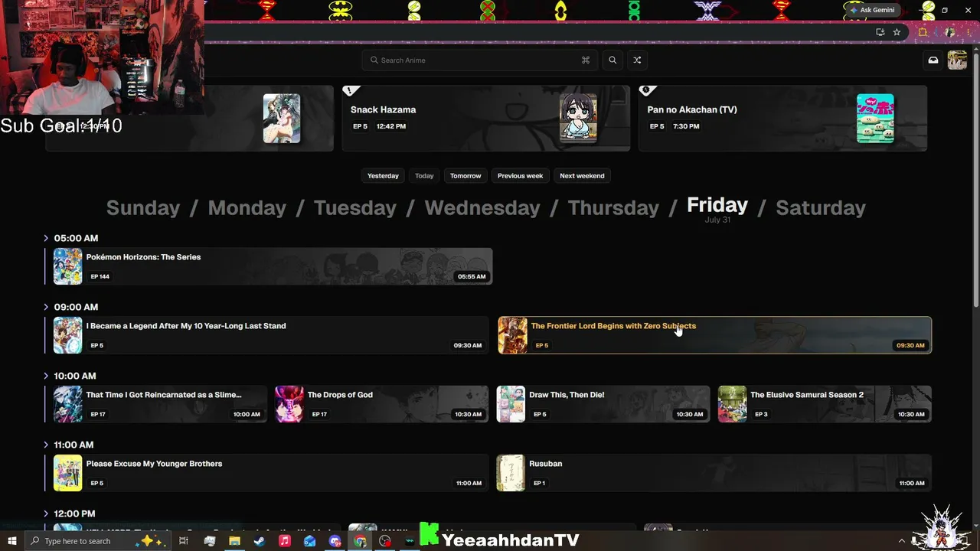Image resolution: width=980 pixels, height=551 pixels.
Task: Click the Today button
Action: point(424,176)
